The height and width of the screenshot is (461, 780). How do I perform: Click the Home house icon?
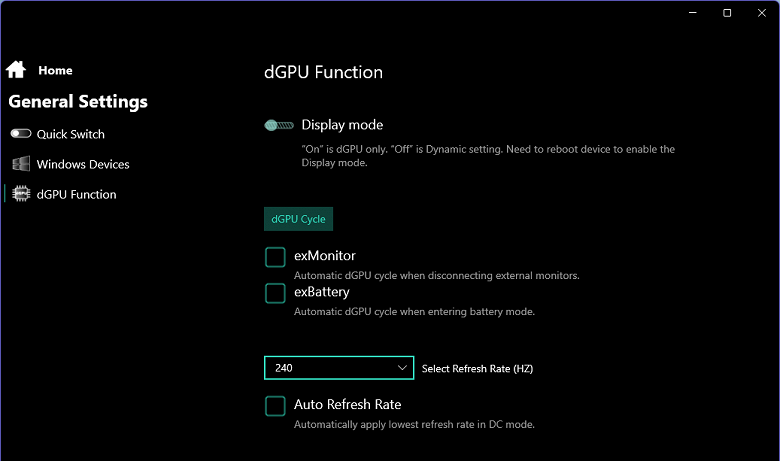point(15,70)
